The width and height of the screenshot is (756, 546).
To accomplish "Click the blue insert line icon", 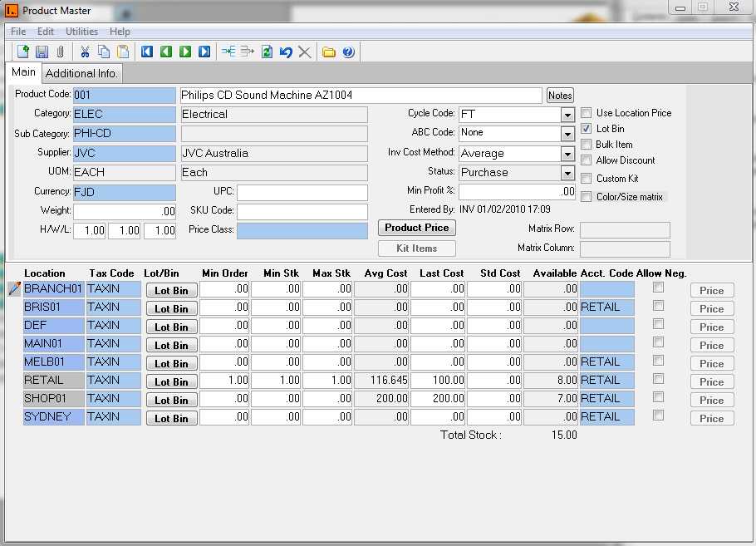I will tap(228, 52).
